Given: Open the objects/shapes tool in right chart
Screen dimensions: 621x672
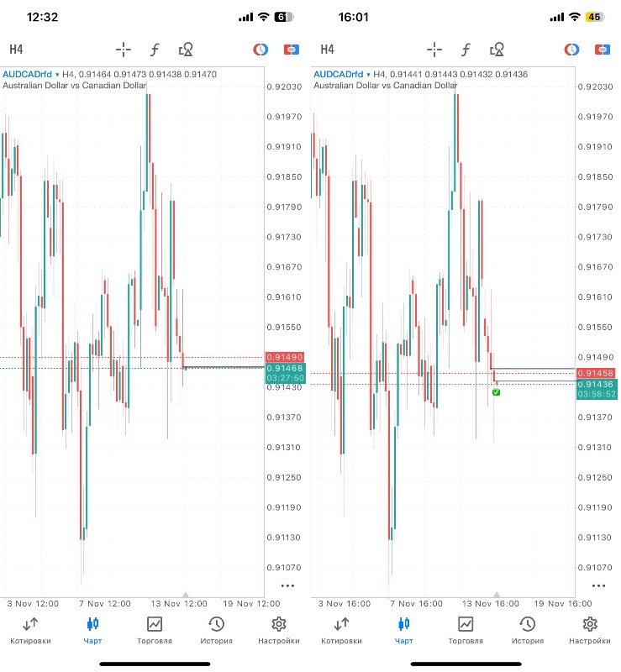Looking at the screenshot, I should [x=497, y=50].
